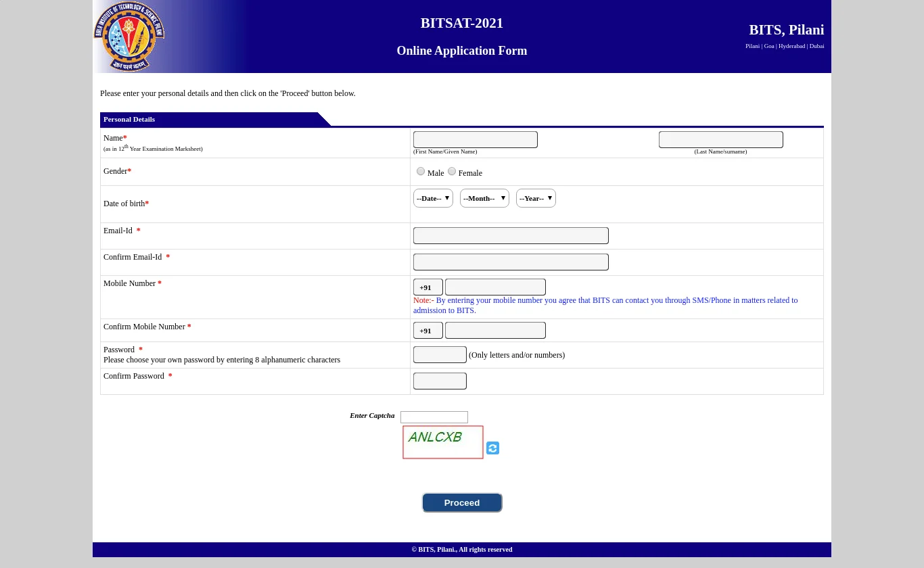Click the 'Please enter your personal details' instruction
Image resolution: width=924 pixels, height=568 pixels.
tap(228, 93)
